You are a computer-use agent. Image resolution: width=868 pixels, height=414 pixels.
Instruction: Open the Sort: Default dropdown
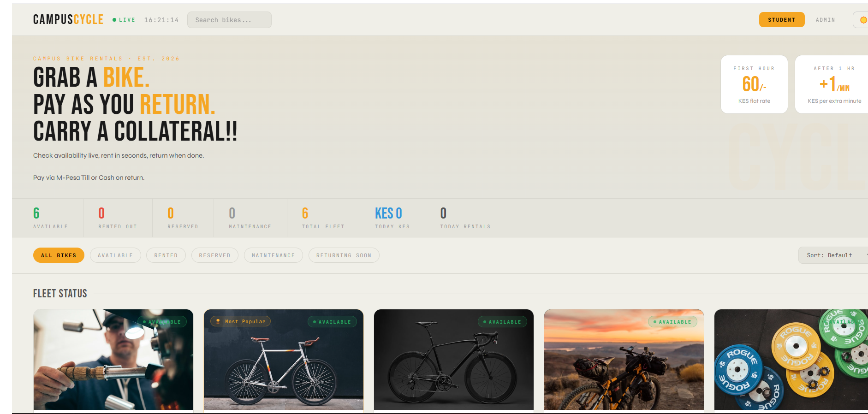834,255
